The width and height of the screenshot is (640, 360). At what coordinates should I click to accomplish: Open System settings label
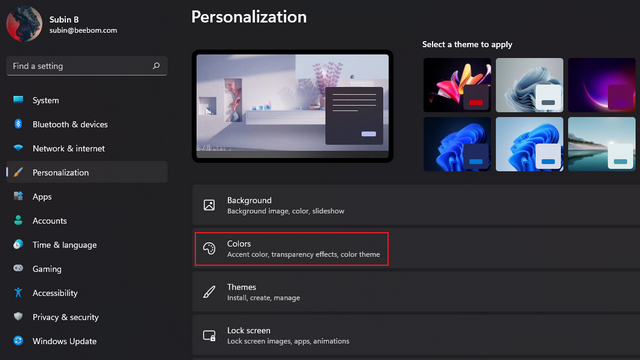tap(46, 100)
